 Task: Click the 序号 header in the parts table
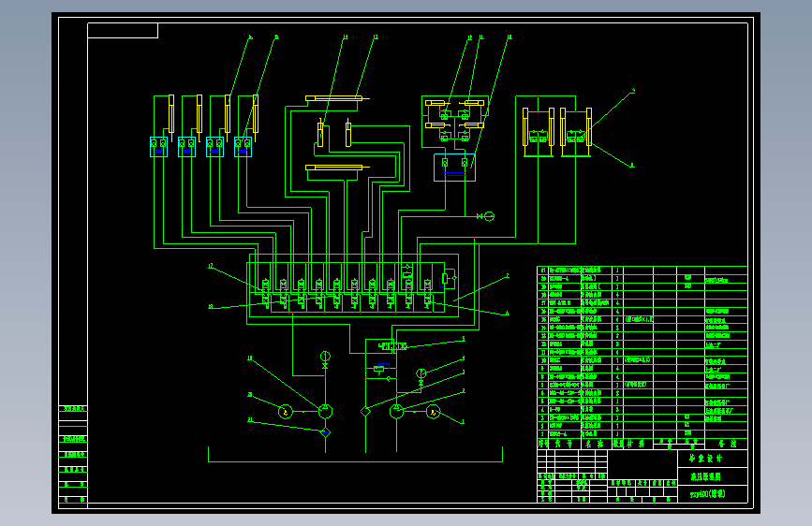coord(543,444)
